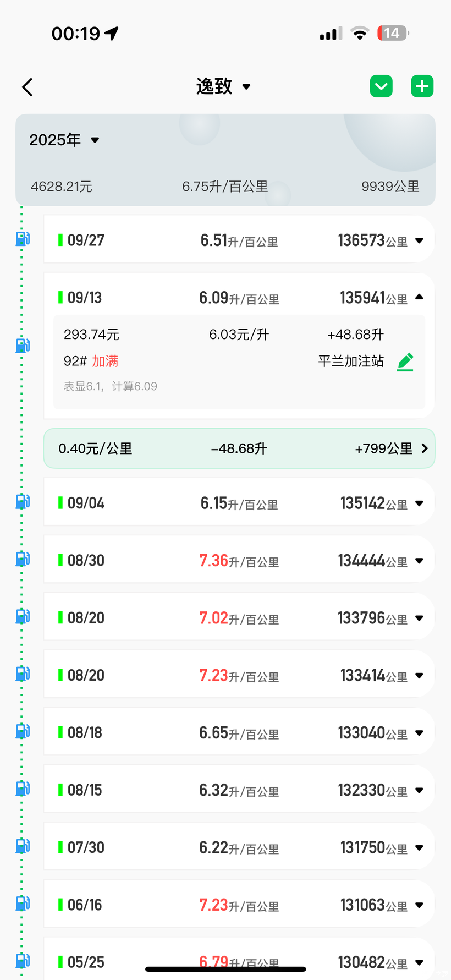Tap the back arrow icon
451x980 pixels.
(28, 87)
